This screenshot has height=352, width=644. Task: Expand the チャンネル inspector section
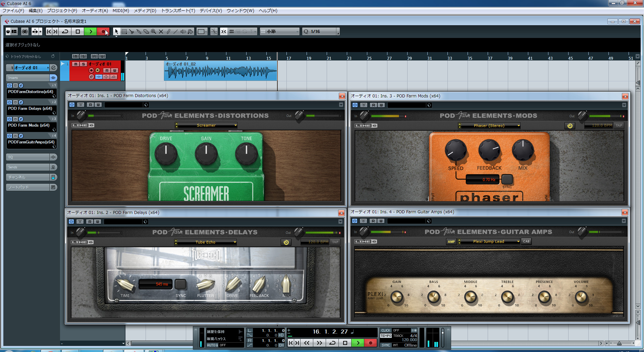coord(31,177)
